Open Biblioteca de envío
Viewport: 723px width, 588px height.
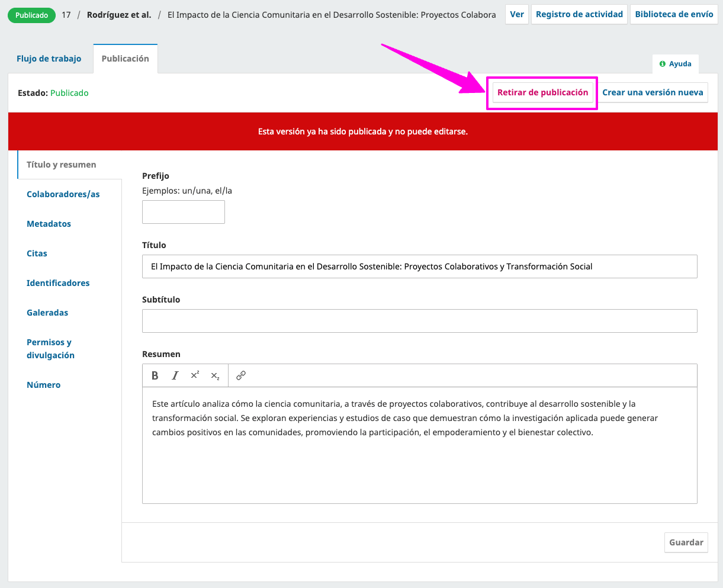(674, 14)
